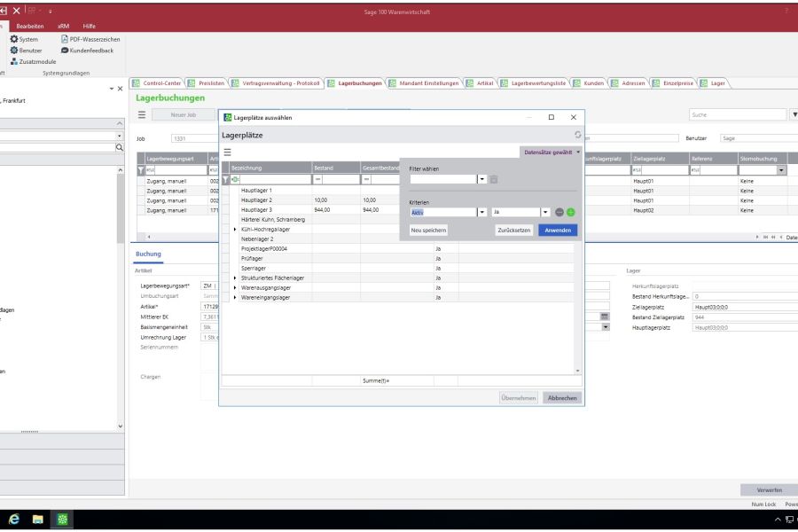
Task: Click Sage 100 taskbar icon
Action: 62,520
